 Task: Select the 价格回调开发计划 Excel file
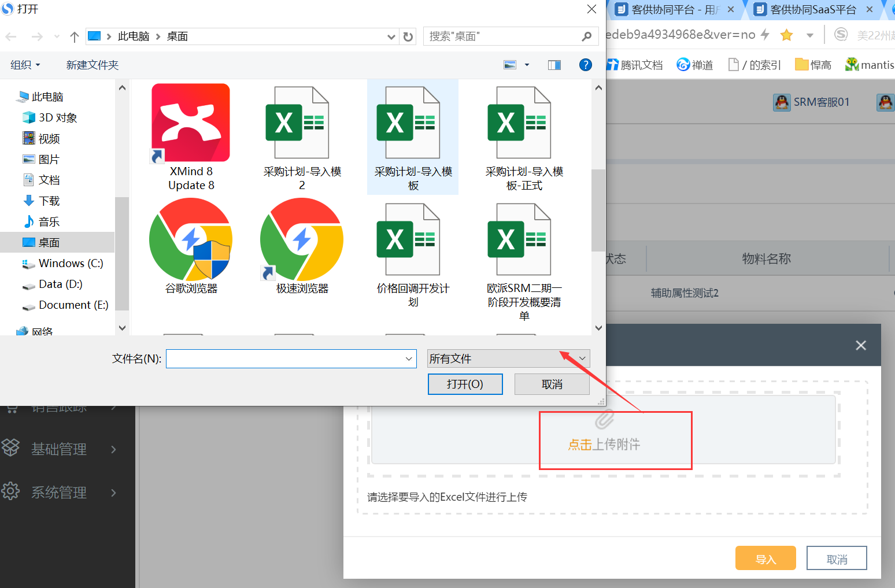click(x=413, y=254)
